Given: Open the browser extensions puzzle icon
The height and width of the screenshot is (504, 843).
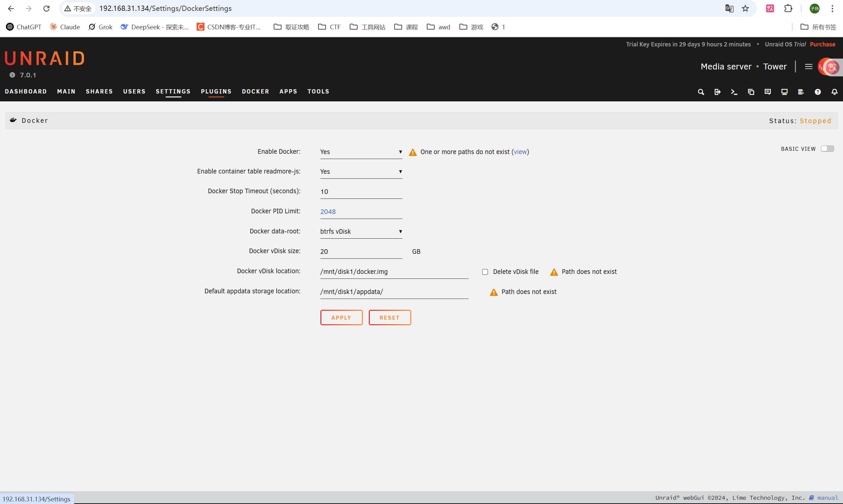Looking at the screenshot, I should 788,9.
